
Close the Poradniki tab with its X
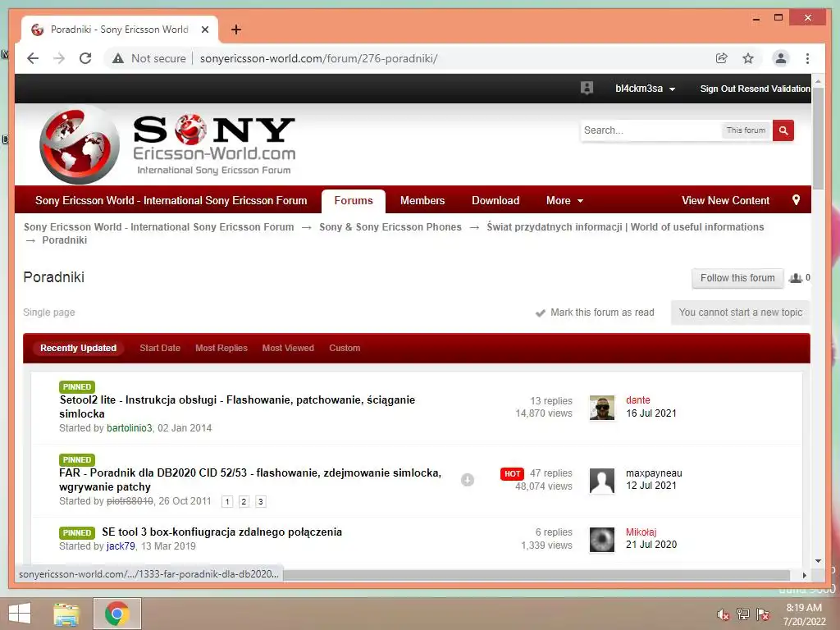click(204, 30)
